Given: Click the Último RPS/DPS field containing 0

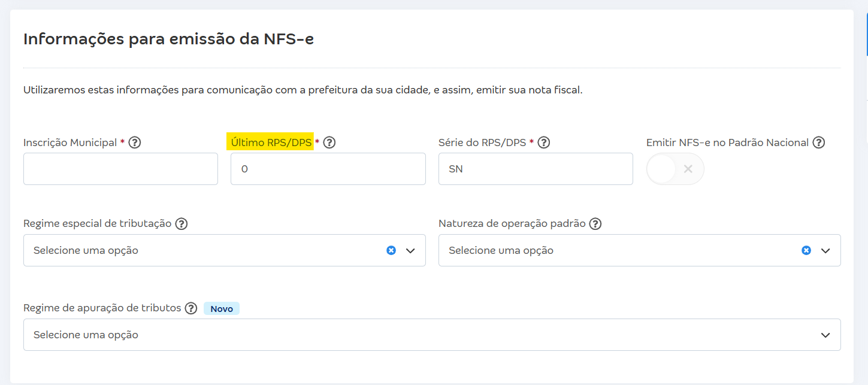Looking at the screenshot, I should 328,168.
